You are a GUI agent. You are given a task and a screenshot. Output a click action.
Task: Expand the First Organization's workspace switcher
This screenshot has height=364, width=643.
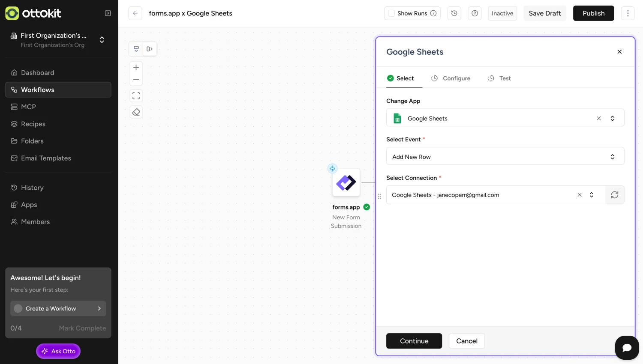pos(102,40)
